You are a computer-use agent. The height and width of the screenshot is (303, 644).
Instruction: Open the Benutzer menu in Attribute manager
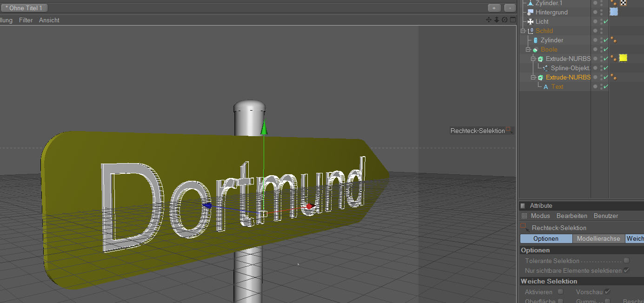[606, 216]
